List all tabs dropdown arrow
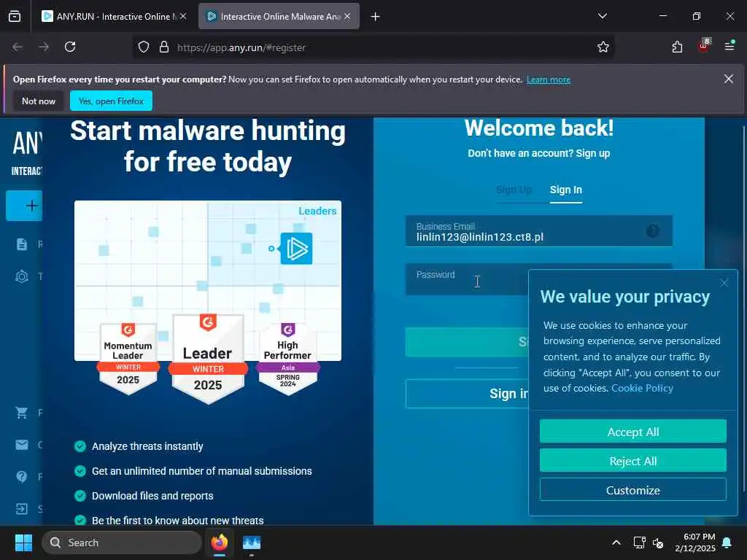 point(602,16)
